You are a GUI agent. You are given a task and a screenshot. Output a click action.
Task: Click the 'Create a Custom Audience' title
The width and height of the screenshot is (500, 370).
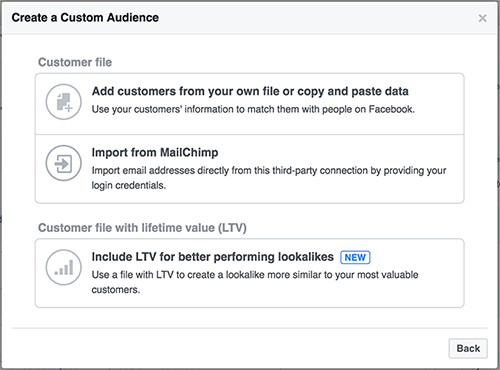tap(85, 18)
